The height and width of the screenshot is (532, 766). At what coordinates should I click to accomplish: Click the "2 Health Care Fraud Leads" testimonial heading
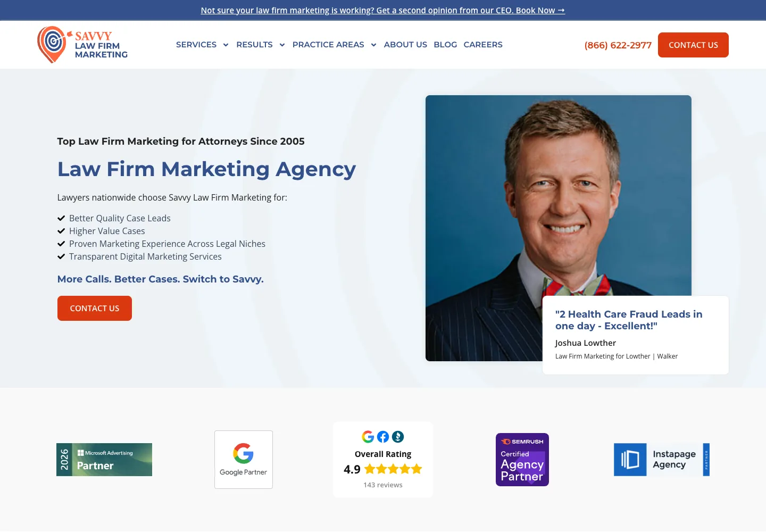tap(629, 320)
